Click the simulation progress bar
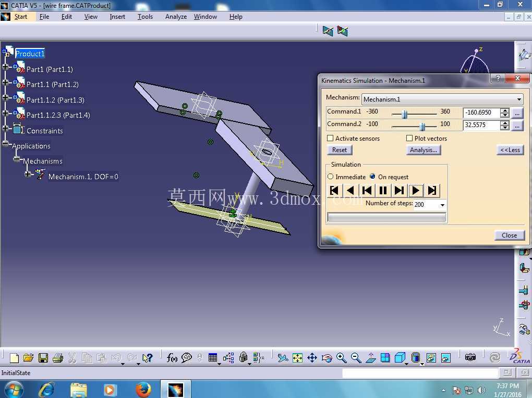 pos(386,217)
